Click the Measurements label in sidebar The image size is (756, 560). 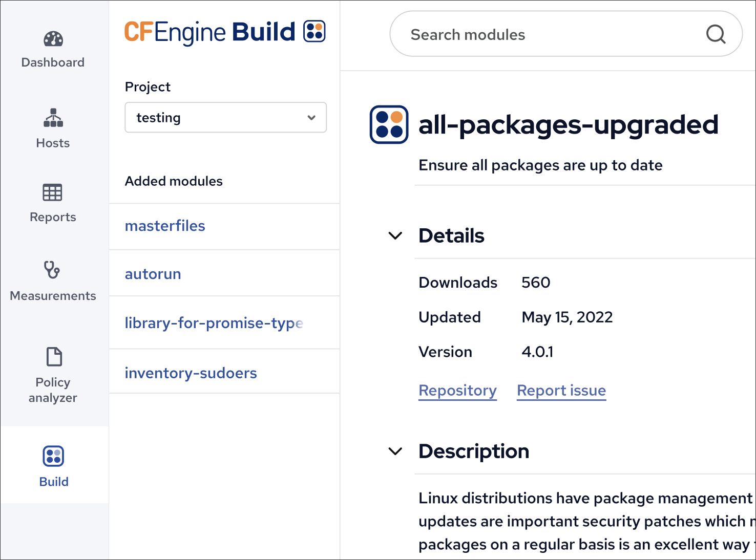pos(53,296)
